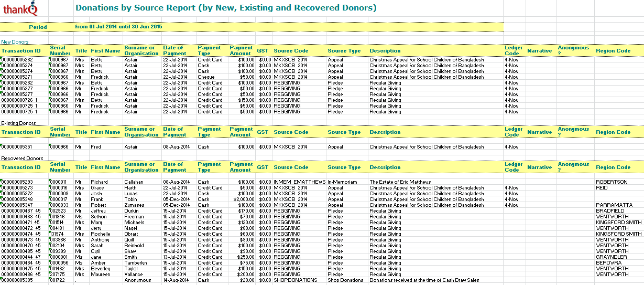The height and width of the screenshot is (285, 644).
Task: Select payment date 14-Aug-2014
Action: click(x=175, y=280)
